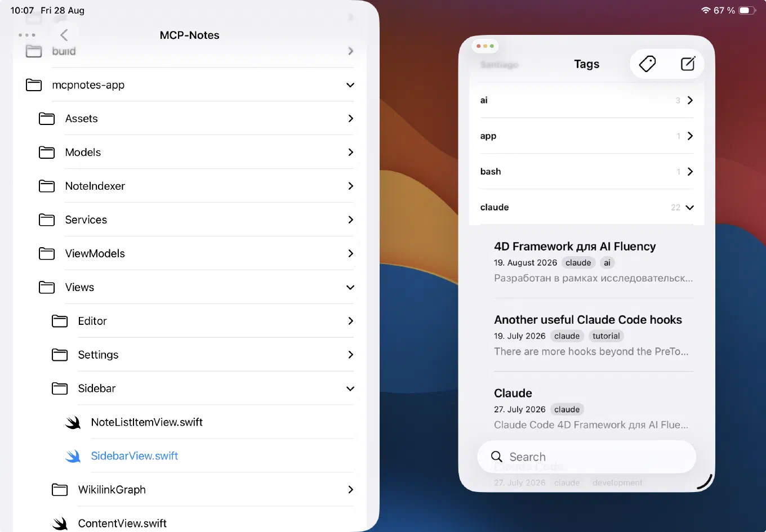766x532 pixels.
Task: Tap the Sidebar folder icon
Action: 60,389
